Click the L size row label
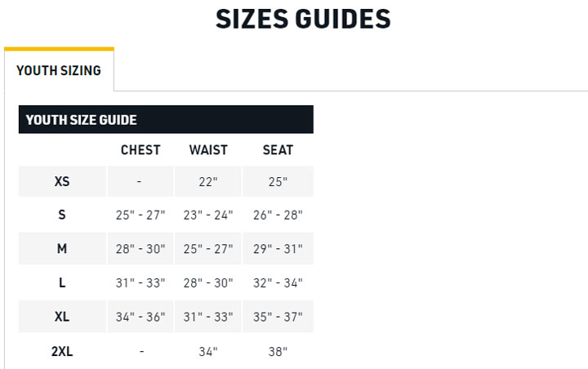The width and height of the screenshot is (588, 369). (x=62, y=282)
